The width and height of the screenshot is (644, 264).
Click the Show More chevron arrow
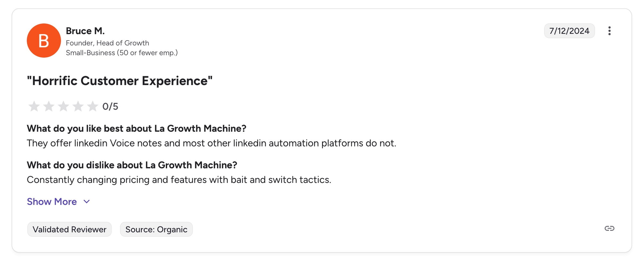click(x=87, y=202)
